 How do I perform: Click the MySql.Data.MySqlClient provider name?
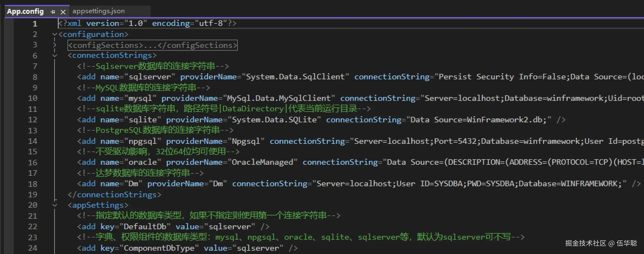[x=279, y=98]
